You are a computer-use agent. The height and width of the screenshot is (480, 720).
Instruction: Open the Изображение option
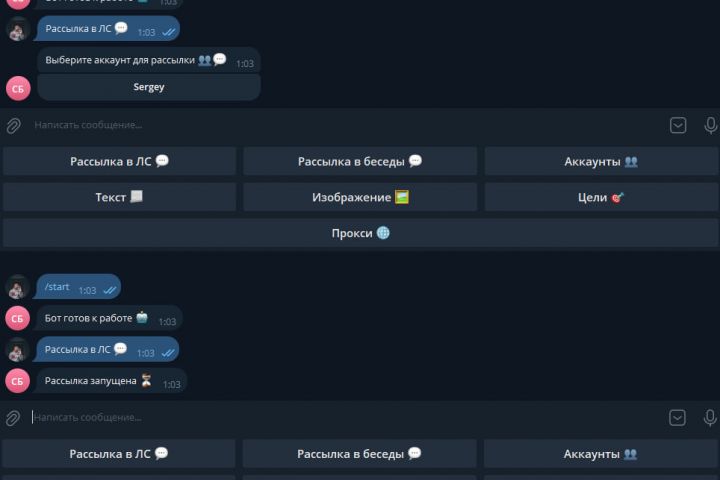[360, 197]
